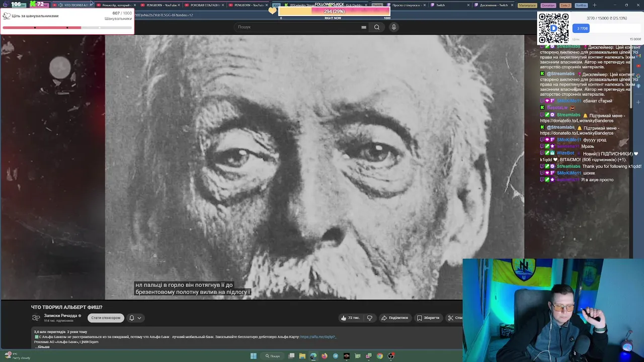Share the video via Поділитися
The height and width of the screenshot is (362, 644).
tap(395, 318)
